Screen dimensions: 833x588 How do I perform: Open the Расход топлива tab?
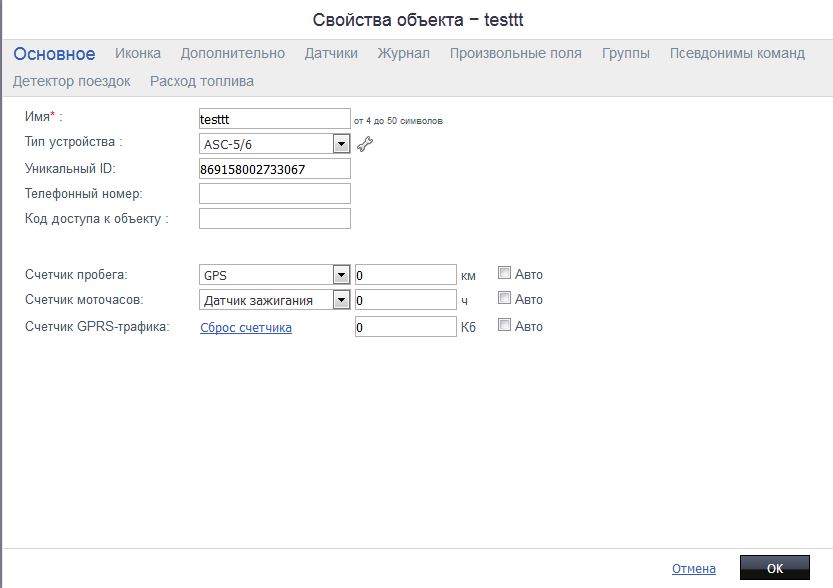click(202, 81)
